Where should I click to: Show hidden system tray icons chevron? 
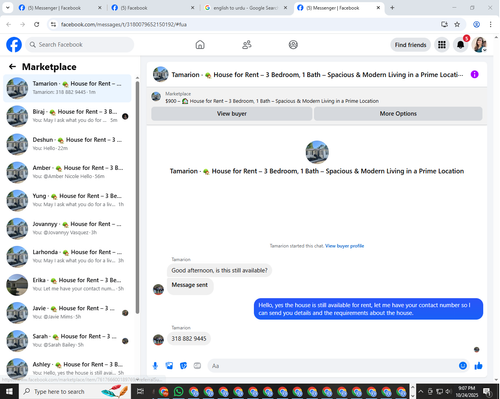[x=421, y=391]
